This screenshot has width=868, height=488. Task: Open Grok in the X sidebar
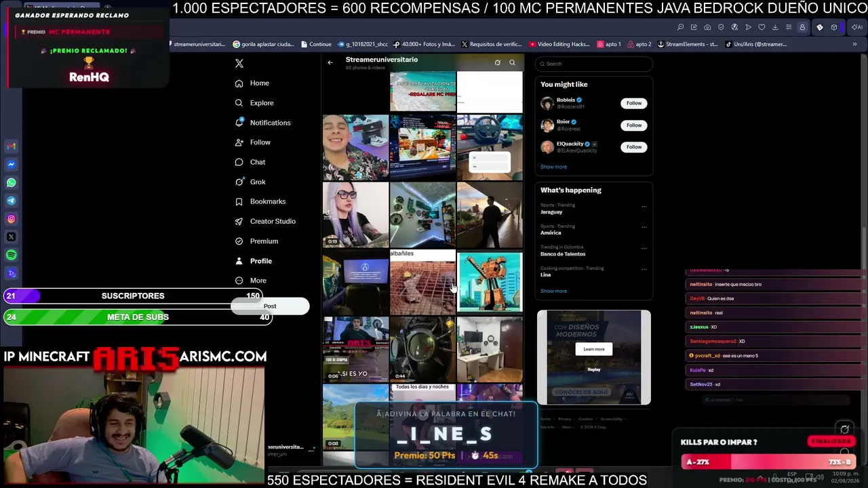250,182
